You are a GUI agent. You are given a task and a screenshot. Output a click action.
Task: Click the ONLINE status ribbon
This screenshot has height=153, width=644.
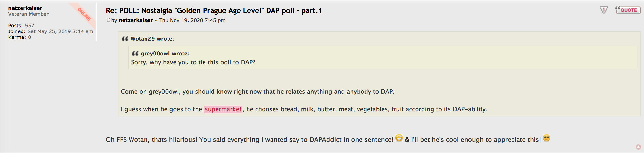[x=84, y=14]
